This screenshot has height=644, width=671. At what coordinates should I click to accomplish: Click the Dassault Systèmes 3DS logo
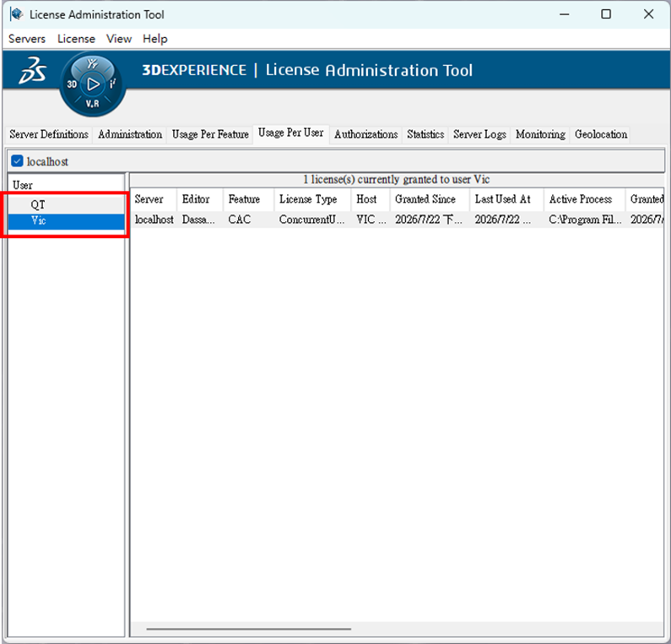tap(33, 70)
